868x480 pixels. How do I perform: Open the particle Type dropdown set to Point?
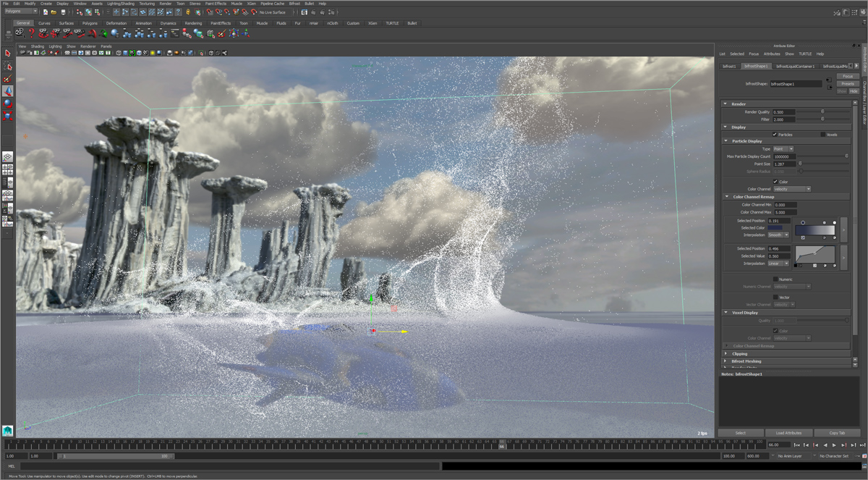click(x=783, y=149)
